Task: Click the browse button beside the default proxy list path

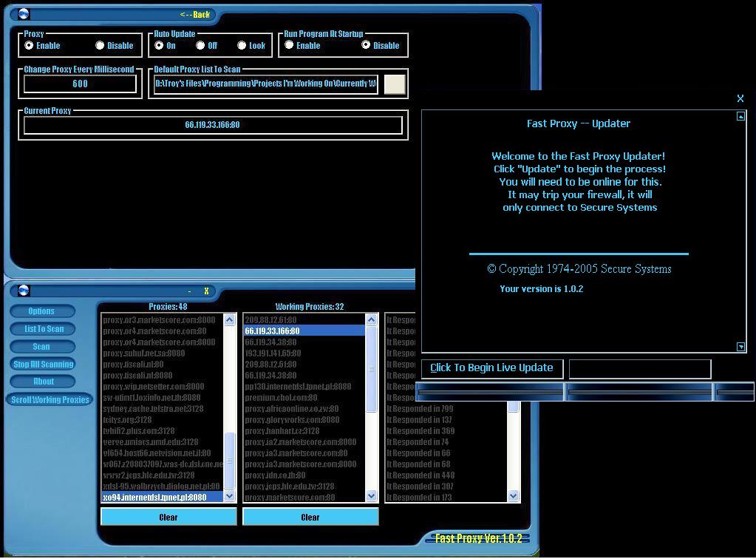Action: pyautogui.click(x=395, y=84)
